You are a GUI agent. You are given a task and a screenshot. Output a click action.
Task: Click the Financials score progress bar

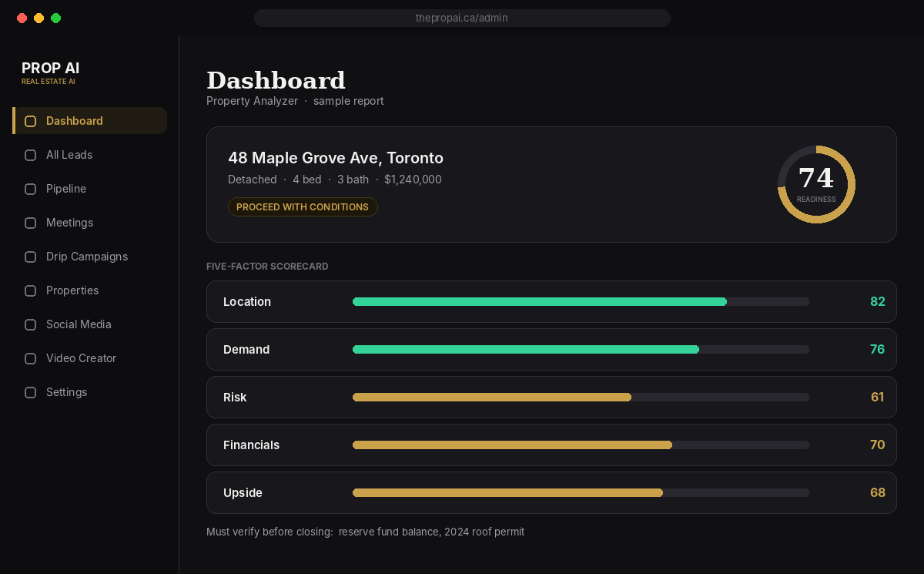[x=581, y=445]
